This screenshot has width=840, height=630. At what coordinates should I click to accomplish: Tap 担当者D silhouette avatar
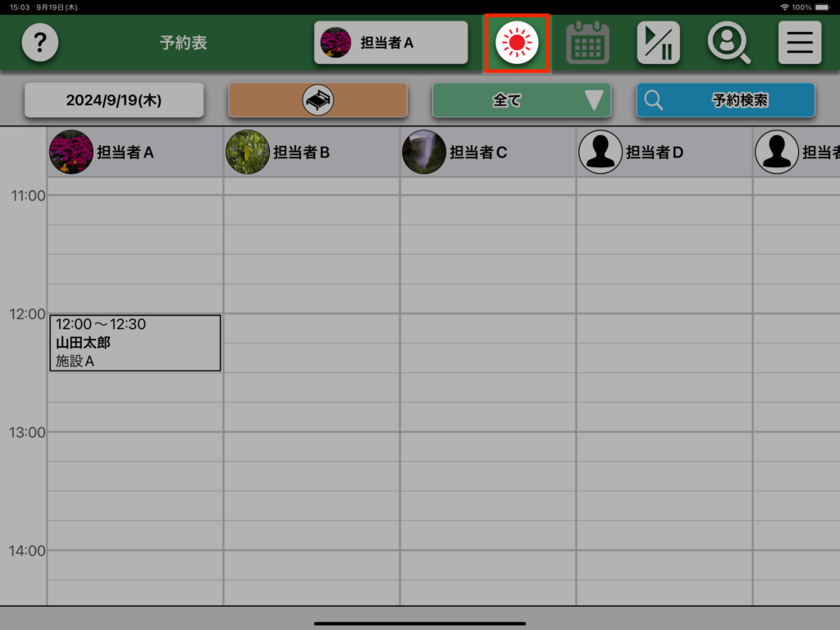[x=600, y=152]
